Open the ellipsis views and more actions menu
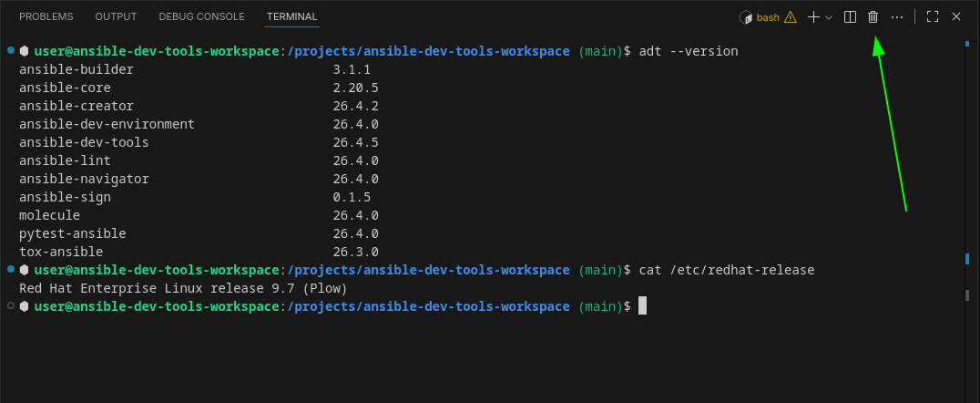The width and height of the screenshot is (980, 403). point(897,17)
